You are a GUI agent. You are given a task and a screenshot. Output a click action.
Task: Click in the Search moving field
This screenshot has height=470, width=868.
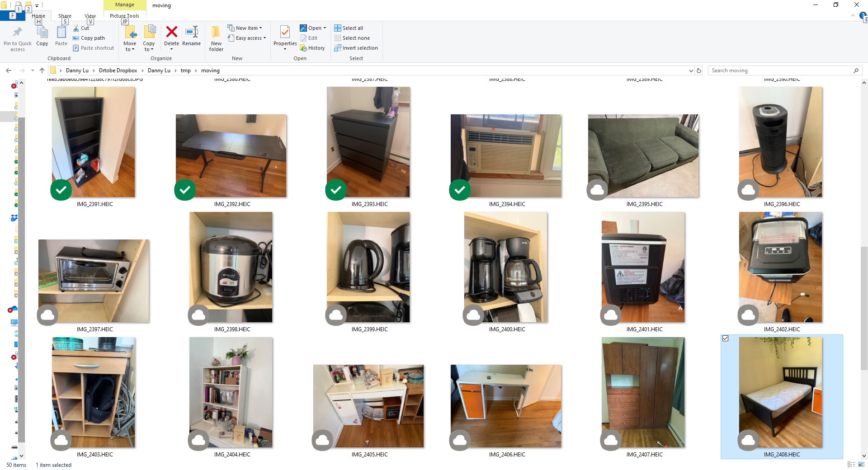(x=780, y=70)
